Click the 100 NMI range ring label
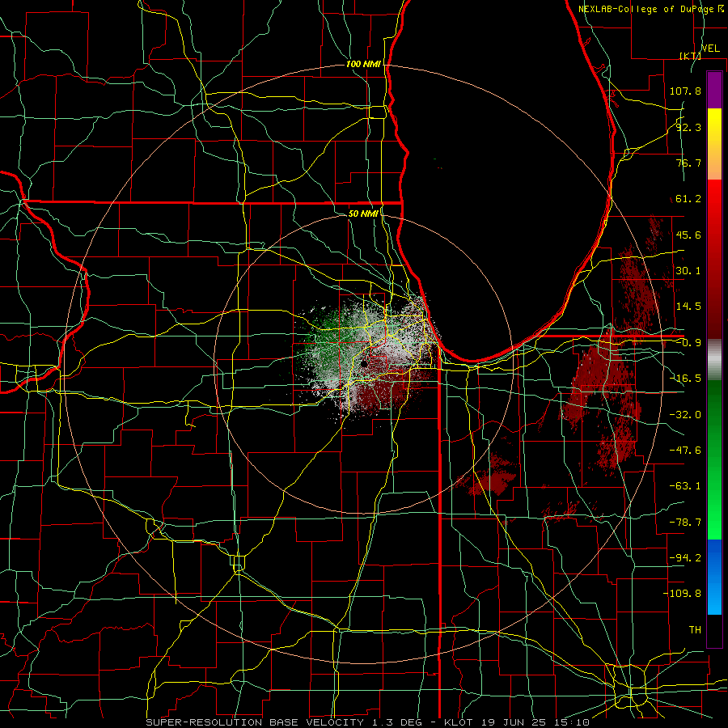Viewport: 728px width, 728px height. (363, 64)
